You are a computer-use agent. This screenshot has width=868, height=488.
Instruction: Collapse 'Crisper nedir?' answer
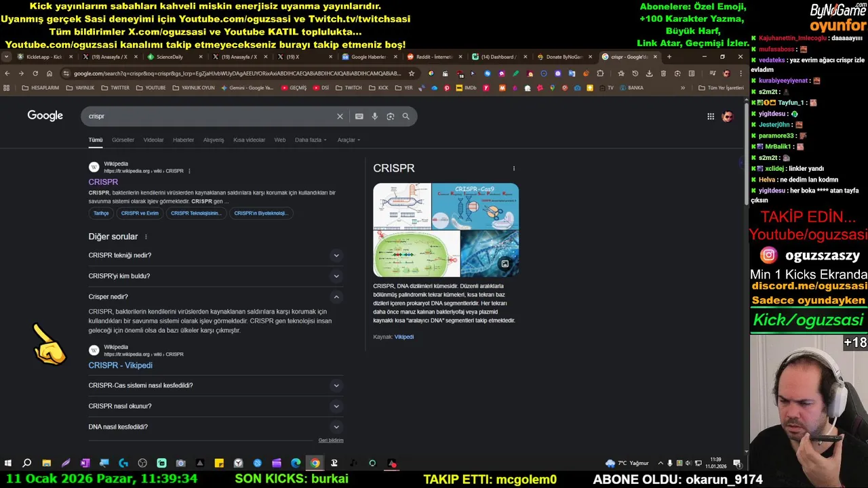click(216, 297)
